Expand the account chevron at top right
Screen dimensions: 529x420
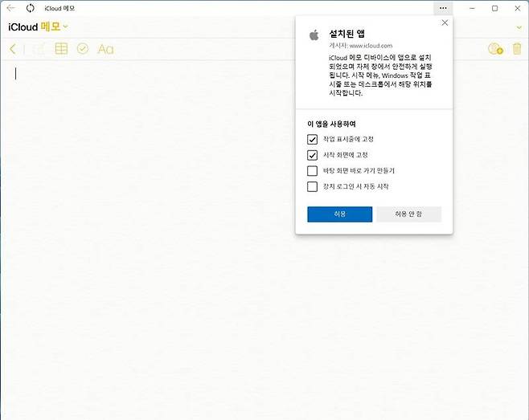pos(519,27)
